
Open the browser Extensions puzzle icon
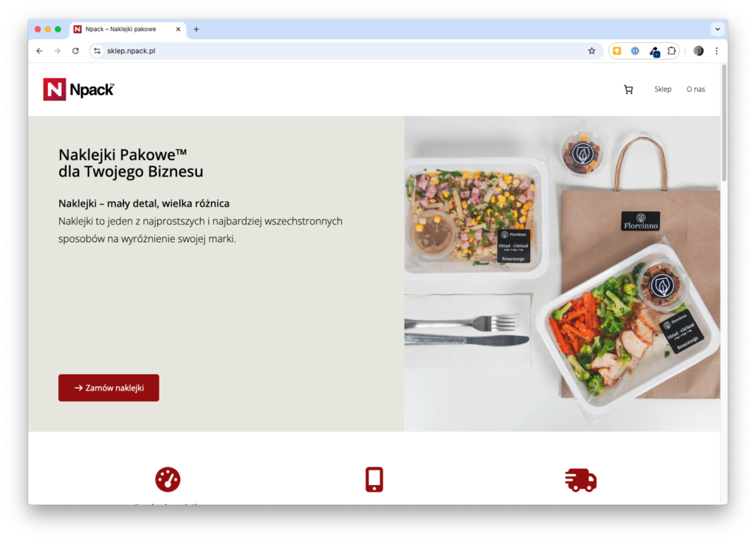[x=671, y=51]
